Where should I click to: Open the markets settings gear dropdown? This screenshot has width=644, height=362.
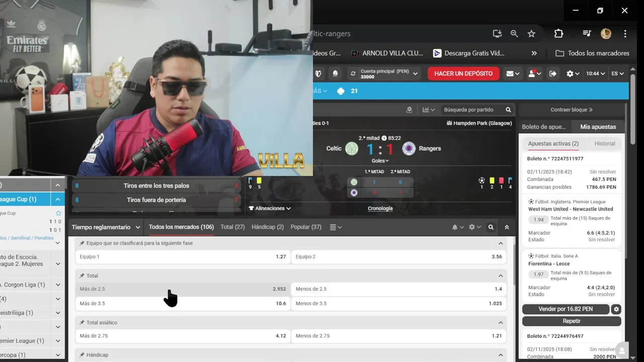474,227
